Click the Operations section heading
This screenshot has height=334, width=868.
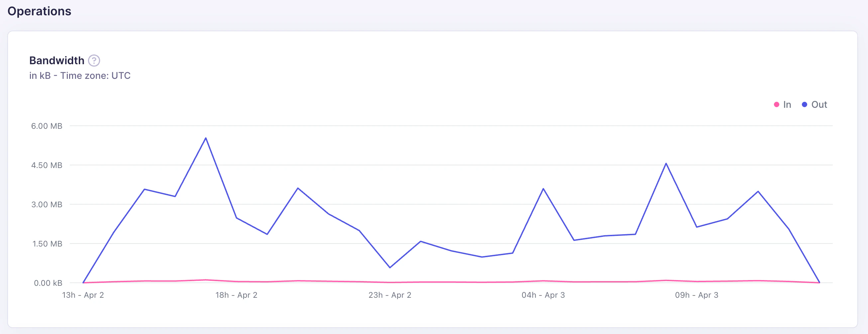[40, 11]
